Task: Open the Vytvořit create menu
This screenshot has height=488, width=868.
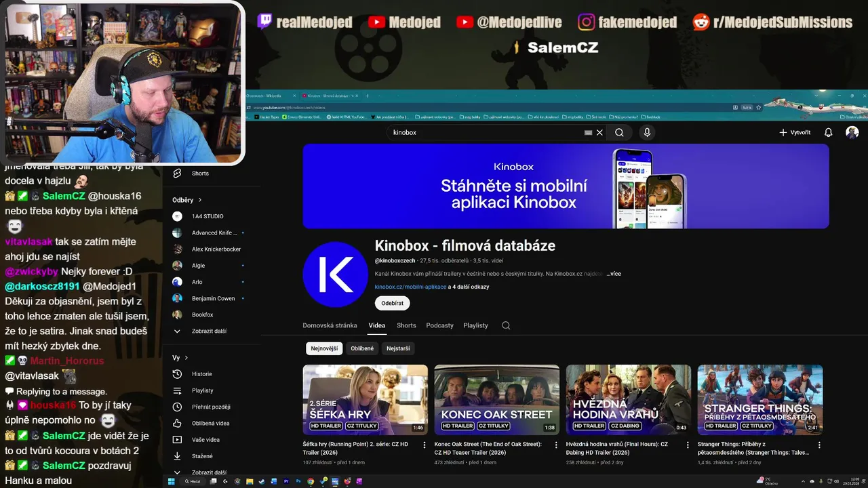Action: 795,133
